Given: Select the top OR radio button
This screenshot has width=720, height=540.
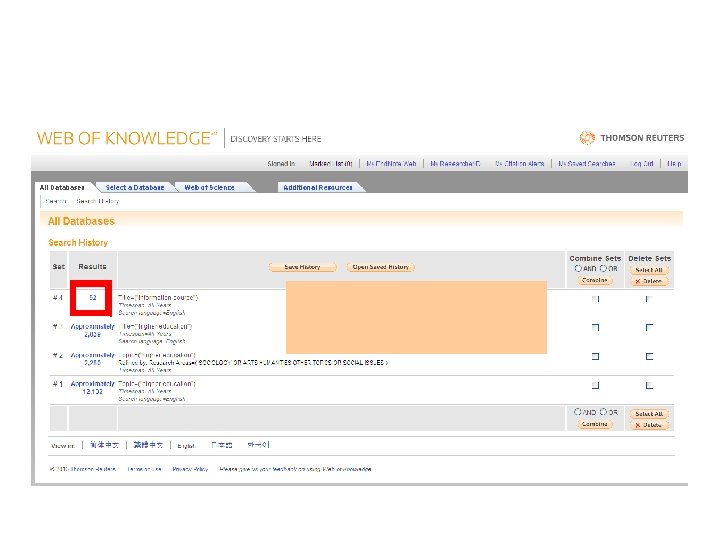Looking at the screenshot, I should 603,268.
